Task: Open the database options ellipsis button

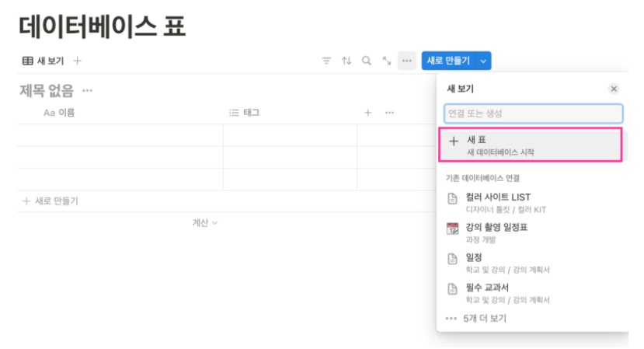Action: 406,61
